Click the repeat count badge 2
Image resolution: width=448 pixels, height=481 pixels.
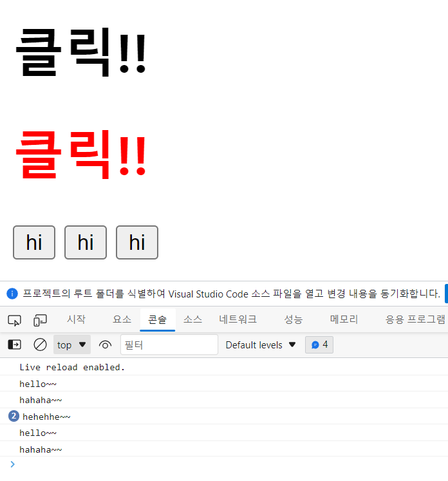(14, 416)
